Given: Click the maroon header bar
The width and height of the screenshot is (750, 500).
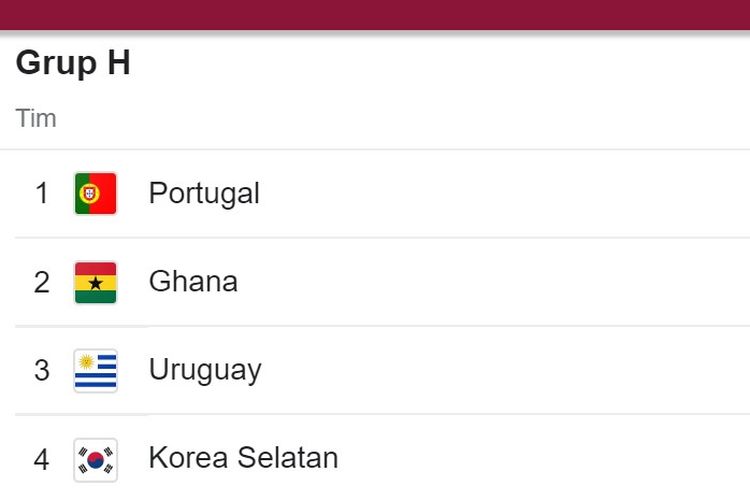Looking at the screenshot, I should [x=375, y=15].
